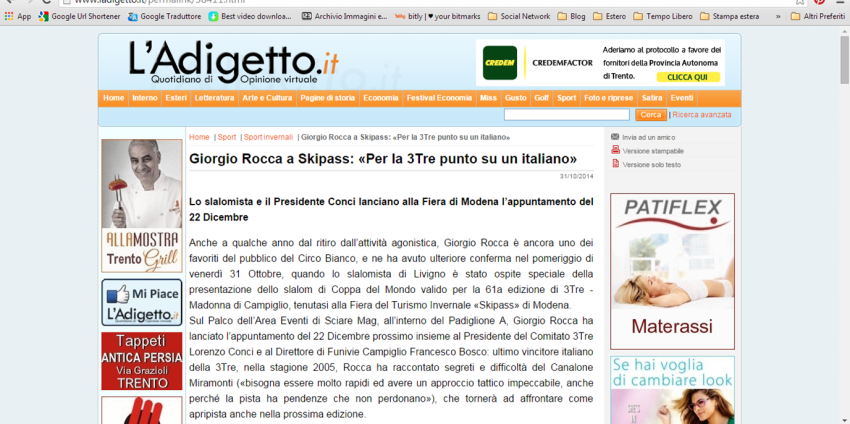Image resolution: width=850 pixels, height=424 pixels.
Task: Open the Festival Economia section
Action: point(440,98)
